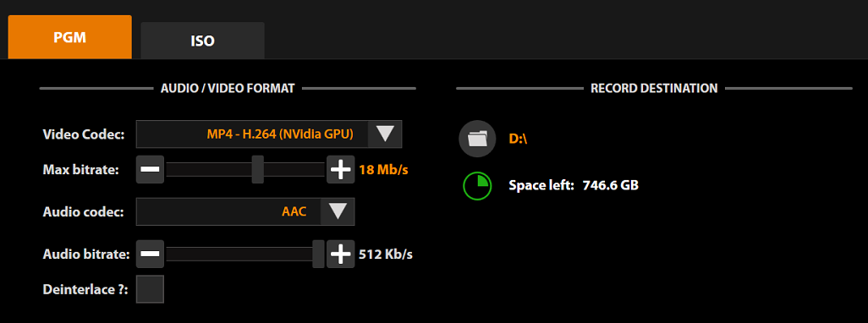This screenshot has height=323, width=868.
Task: Click the Deinterlace ?: label
Action: [x=85, y=289]
